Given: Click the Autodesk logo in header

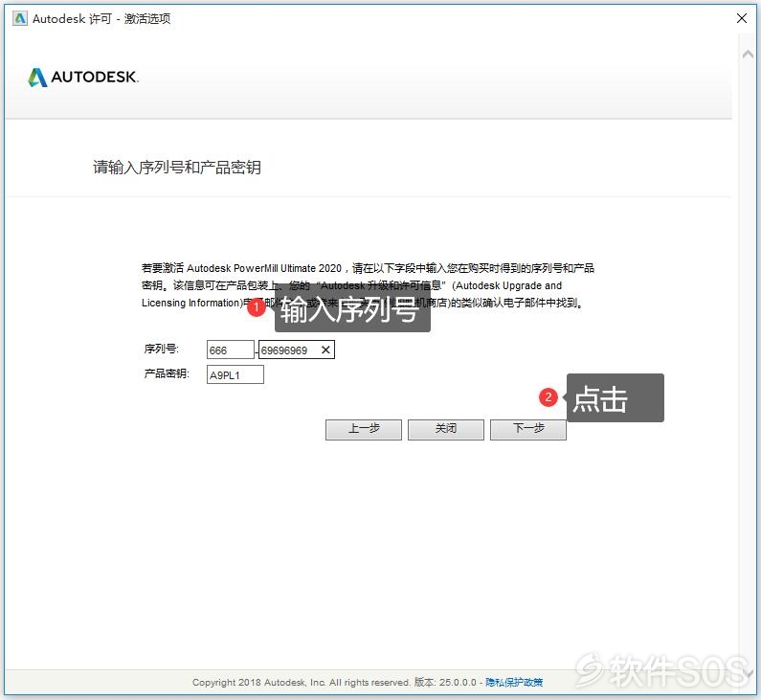Looking at the screenshot, I should [x=83, y=77].
